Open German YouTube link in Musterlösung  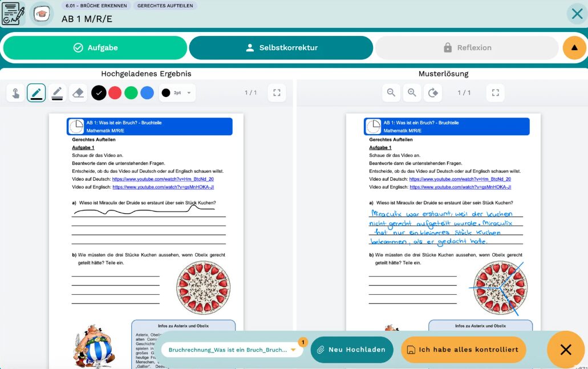pyautogui.click(x=460, y=179)
